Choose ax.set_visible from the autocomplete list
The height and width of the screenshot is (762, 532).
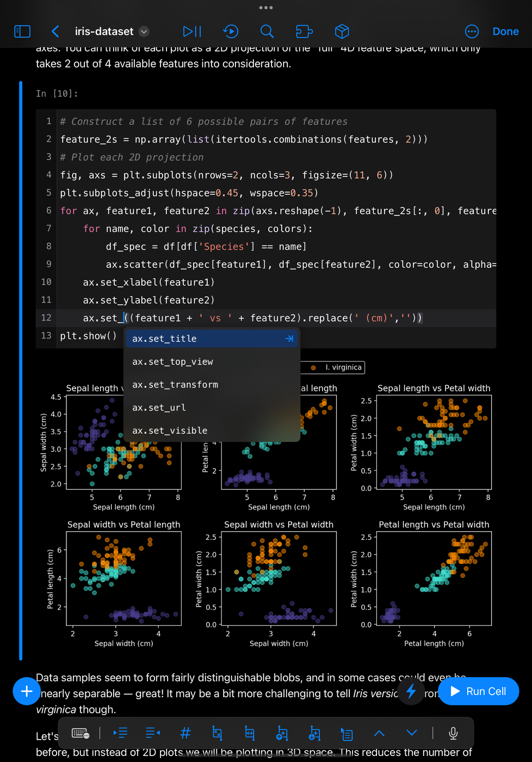[212, 431]
